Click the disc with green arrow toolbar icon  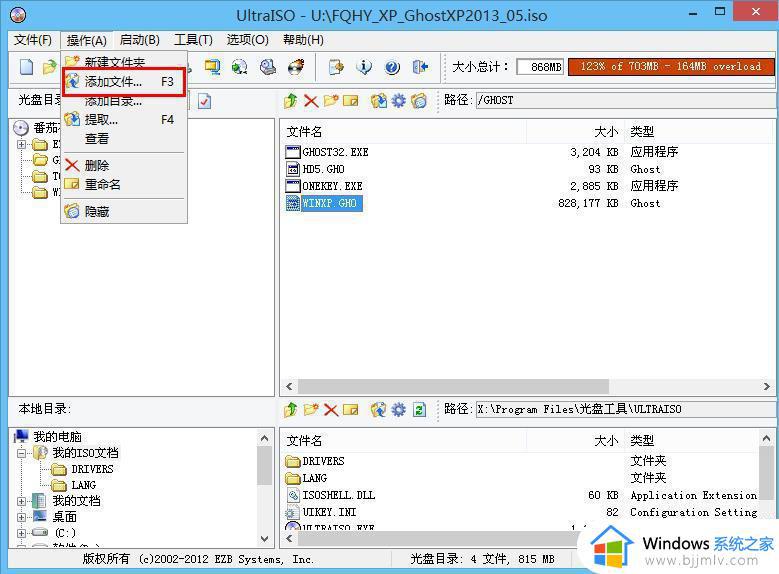(240, 67)
